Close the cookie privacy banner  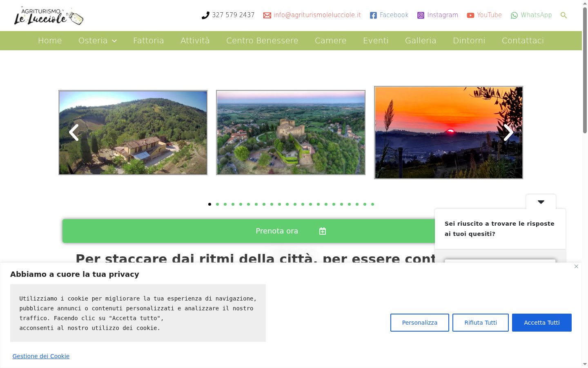(x=576, y=267)
